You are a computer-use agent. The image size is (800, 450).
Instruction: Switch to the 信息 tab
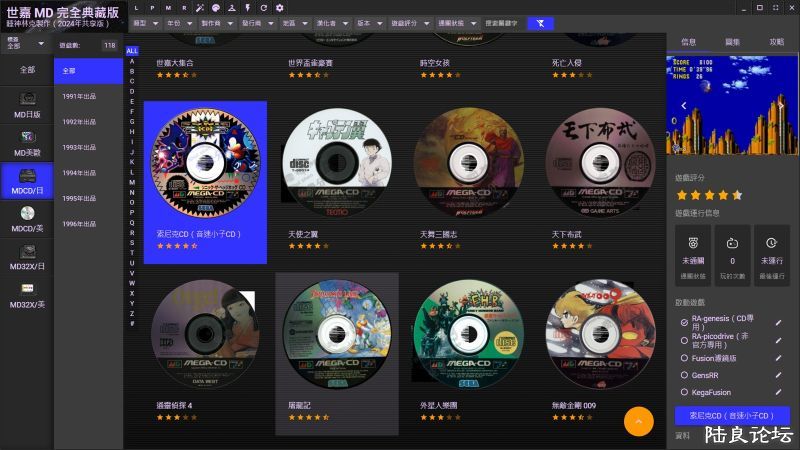[688, 42]
